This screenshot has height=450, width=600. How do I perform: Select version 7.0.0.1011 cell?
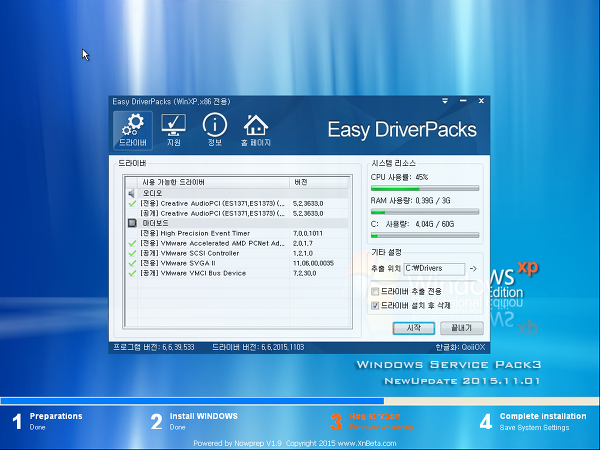click(308, 233)
